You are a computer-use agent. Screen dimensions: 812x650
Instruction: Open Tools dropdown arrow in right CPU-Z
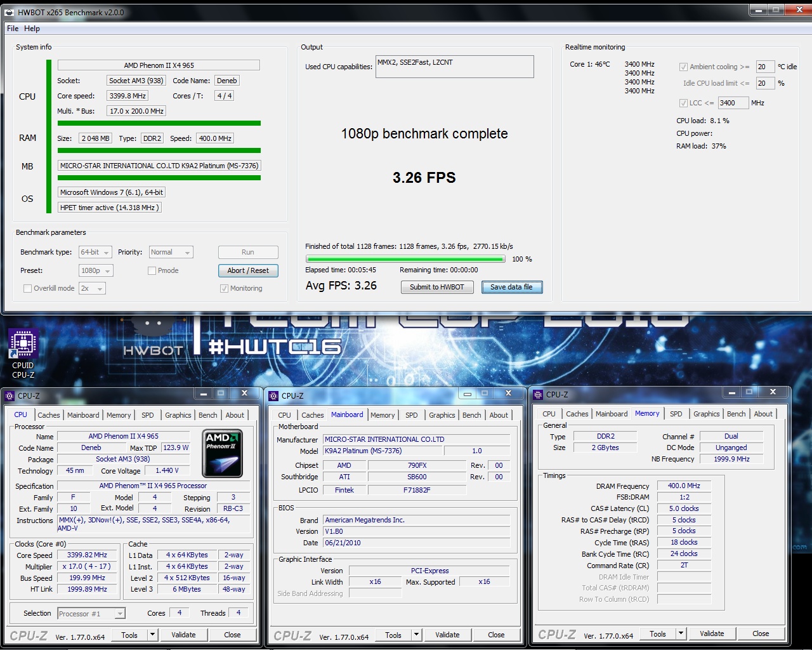(x=681, y=633)
